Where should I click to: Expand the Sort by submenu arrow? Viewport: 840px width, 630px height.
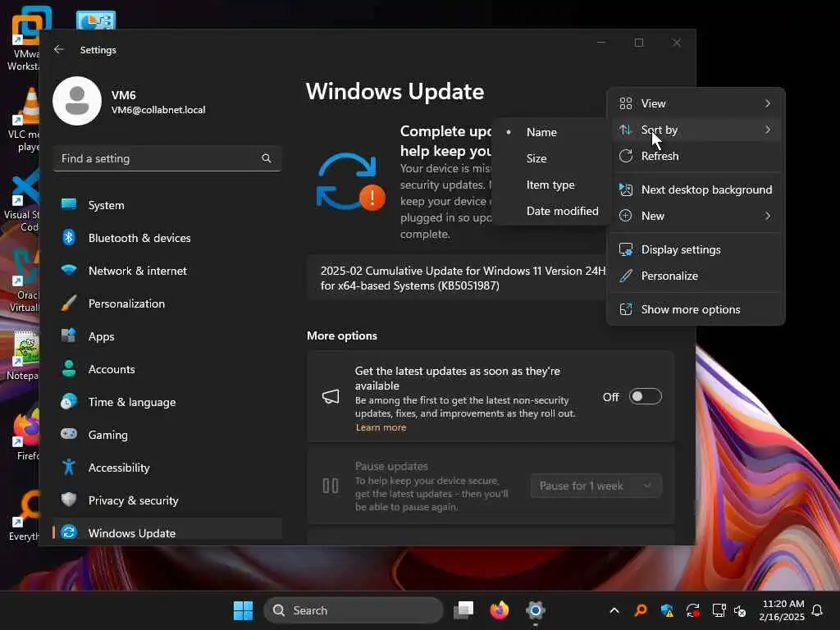coord(768,130)
